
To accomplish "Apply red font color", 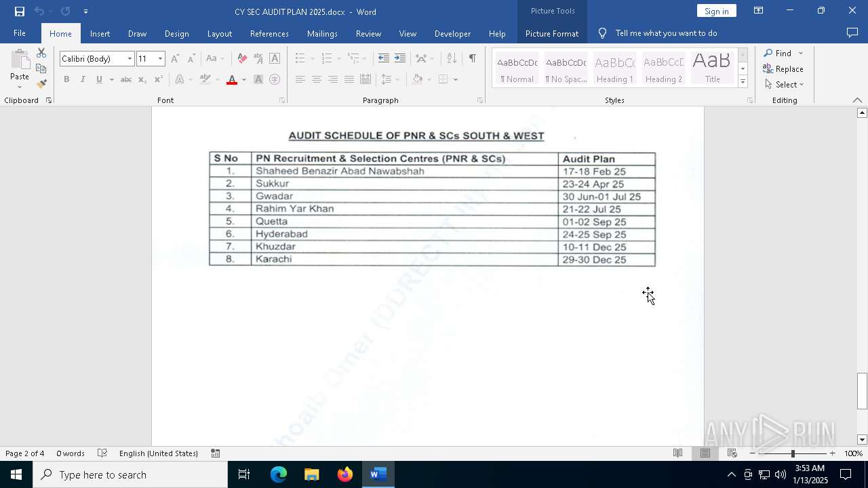I will (x=232, y=79).
